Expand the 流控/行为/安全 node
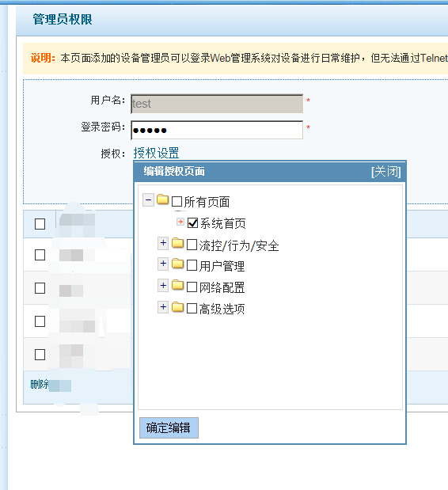The image size is (448, 490). coord(163,243)
